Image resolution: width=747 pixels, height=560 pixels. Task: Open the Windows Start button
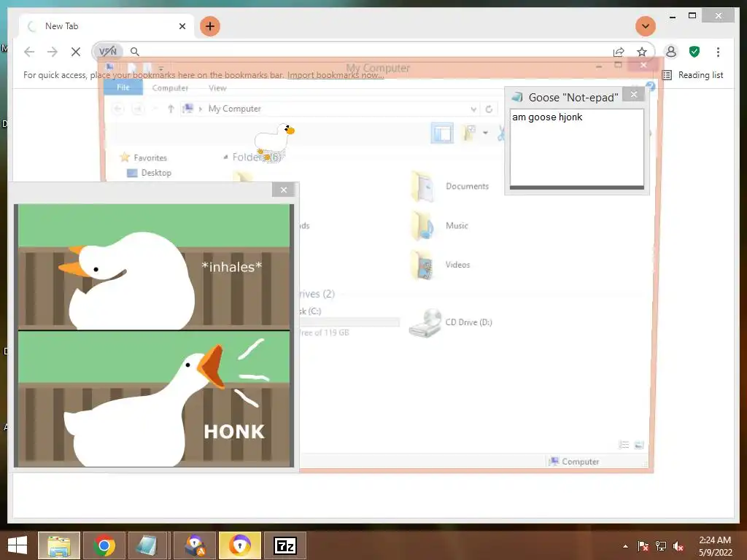[x=18, y=545]
